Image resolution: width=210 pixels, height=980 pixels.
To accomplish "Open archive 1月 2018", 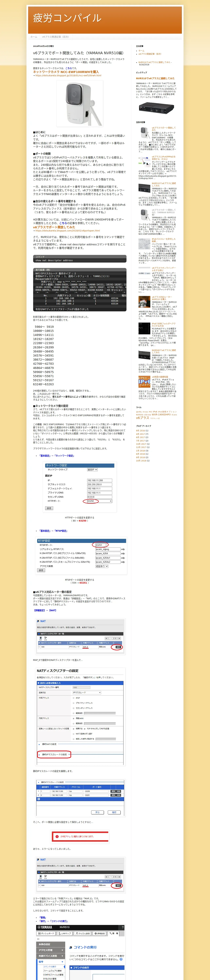I will [140, 451].
